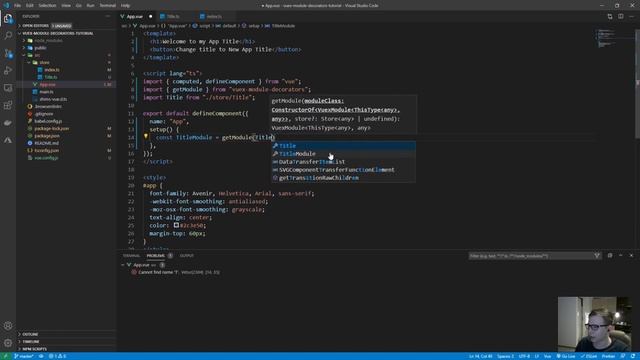Switch to the Problems panel tab
Screen dimensions: 640x360
click(x=156, y=256)
